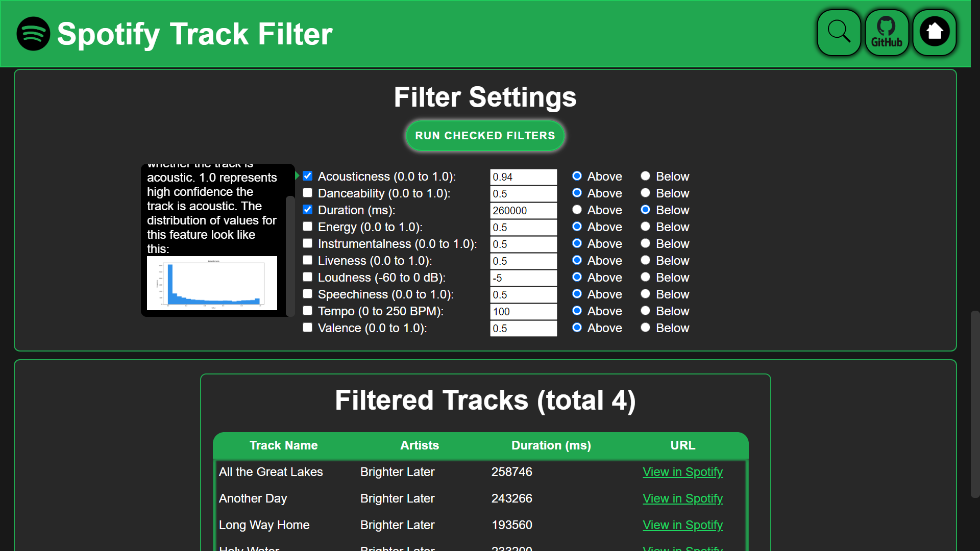Select Below for Tempo
Screen dimensions: 980x551
click(x=645, y=311)
